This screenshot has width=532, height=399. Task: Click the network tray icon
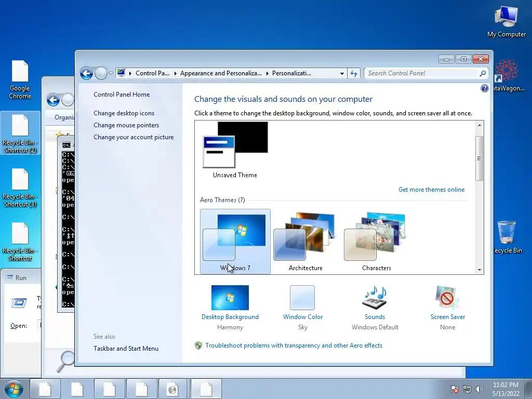[467, 389]
